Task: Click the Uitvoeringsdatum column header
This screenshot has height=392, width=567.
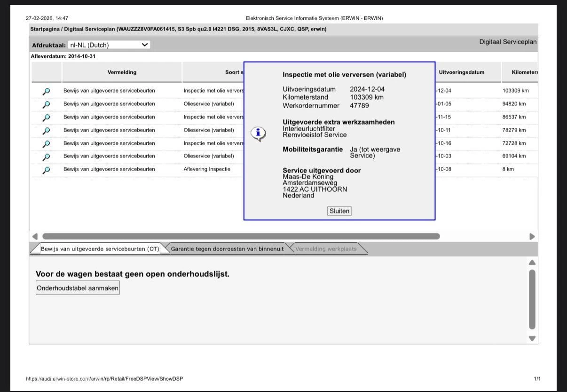Action: [461, 72]
